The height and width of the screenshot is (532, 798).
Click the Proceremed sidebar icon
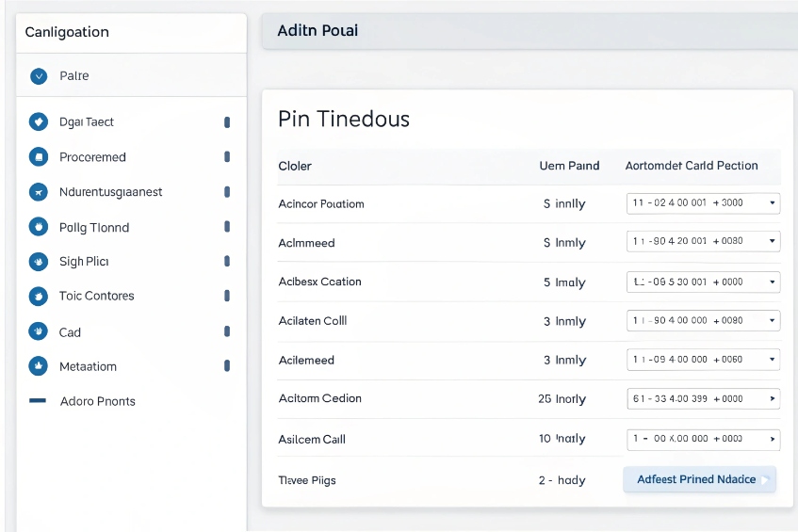tap(39, 157)
